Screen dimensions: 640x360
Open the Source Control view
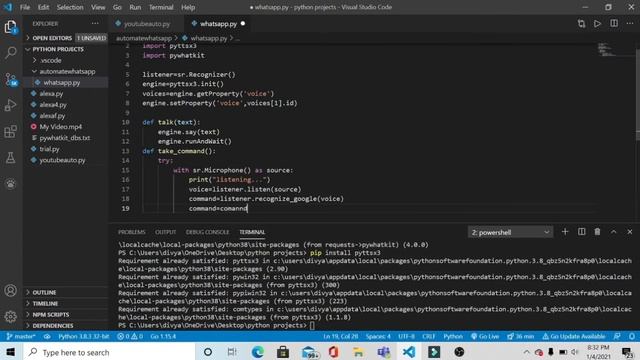pyautogui.click(x=11, y=79)
